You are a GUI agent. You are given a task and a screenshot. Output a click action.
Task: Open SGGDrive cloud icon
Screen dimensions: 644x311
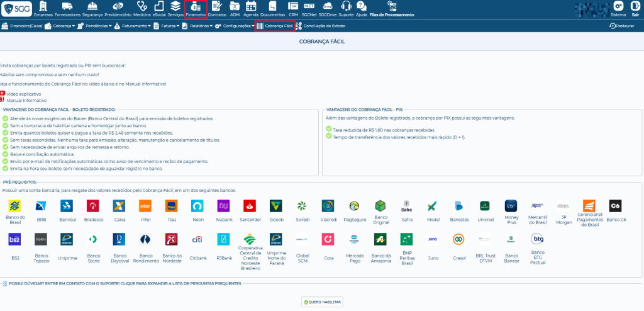327,6
